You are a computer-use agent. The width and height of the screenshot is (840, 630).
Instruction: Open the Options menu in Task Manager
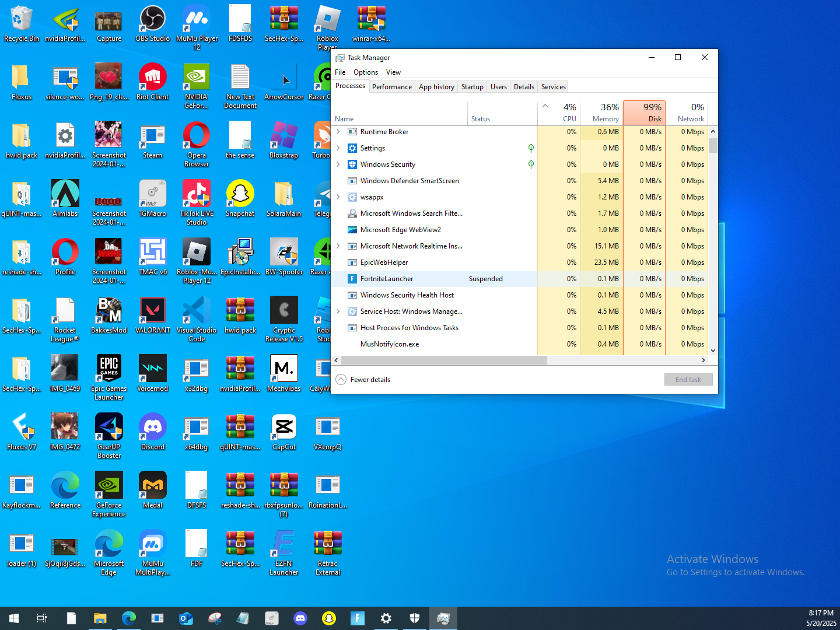(365, 72)
